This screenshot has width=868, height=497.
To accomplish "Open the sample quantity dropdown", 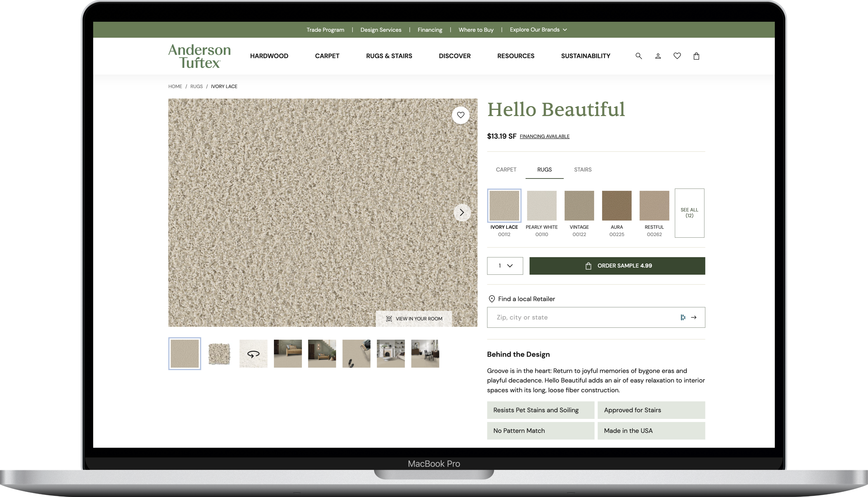I will 505,266.
